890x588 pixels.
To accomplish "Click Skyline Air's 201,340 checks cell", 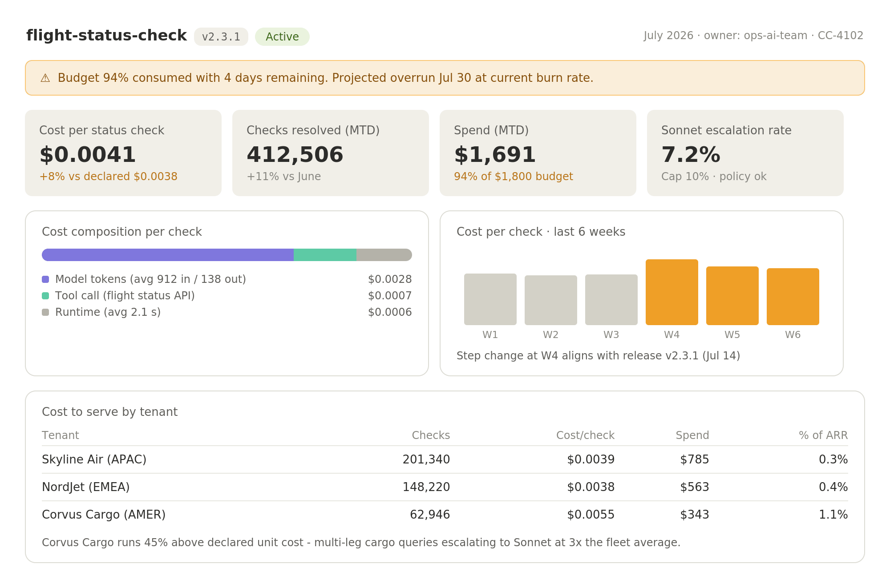I will tap(426, 459).
